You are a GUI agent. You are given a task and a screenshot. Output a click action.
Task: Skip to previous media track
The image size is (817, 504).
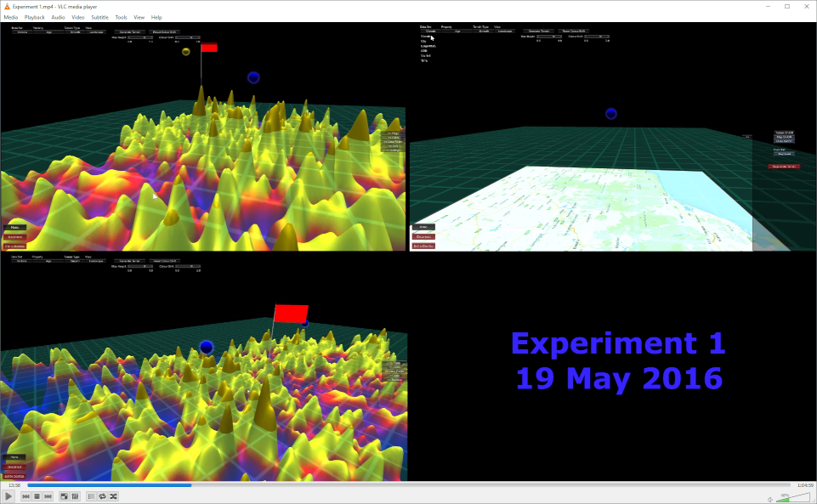tap(26, 496)
